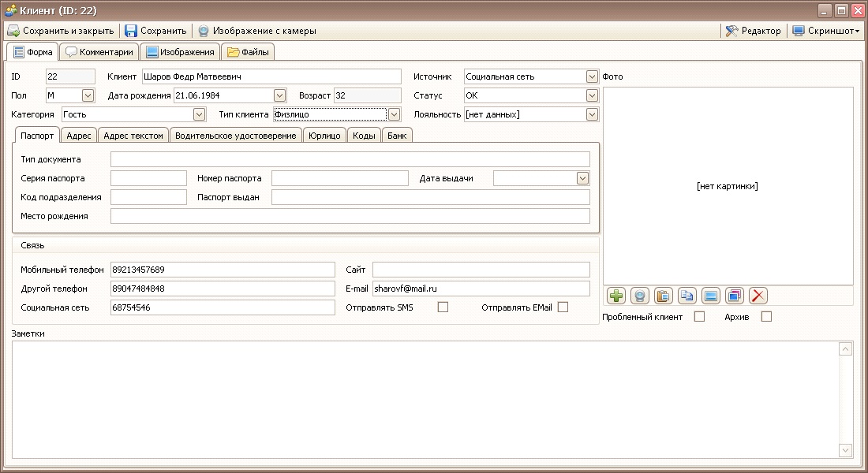This screenshot has height=473, width=868.
Task: Click the Тип документа field
Action: coord(350,159)
